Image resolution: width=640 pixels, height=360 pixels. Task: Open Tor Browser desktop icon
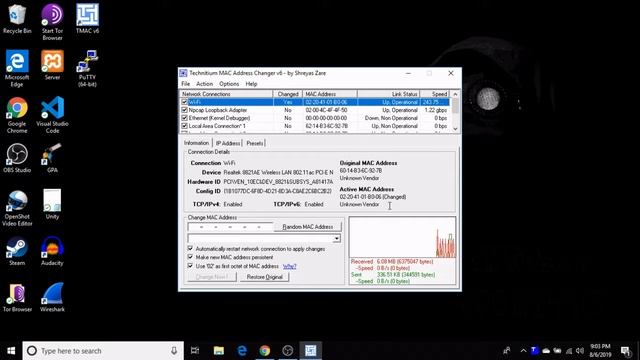[x=17, y=298]
